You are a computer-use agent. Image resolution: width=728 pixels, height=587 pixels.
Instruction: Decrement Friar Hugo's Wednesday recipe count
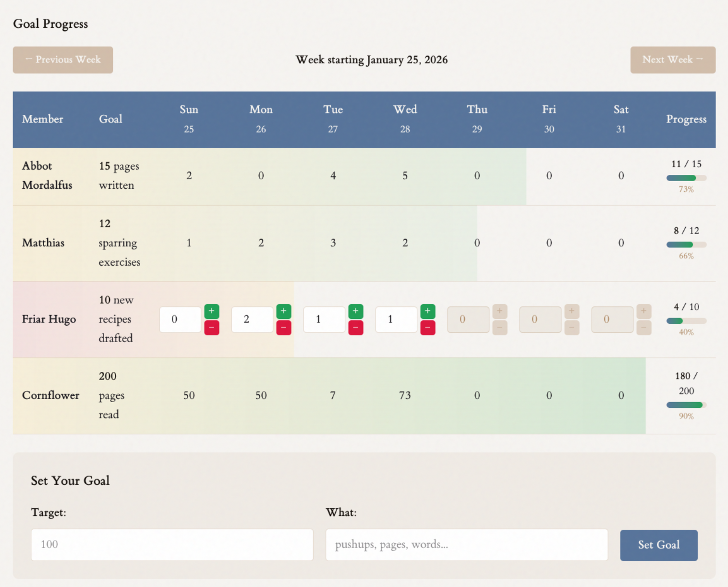coord(428,328)
